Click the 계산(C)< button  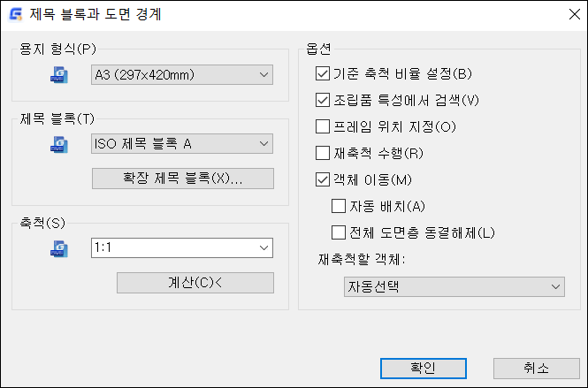(195, 283)
